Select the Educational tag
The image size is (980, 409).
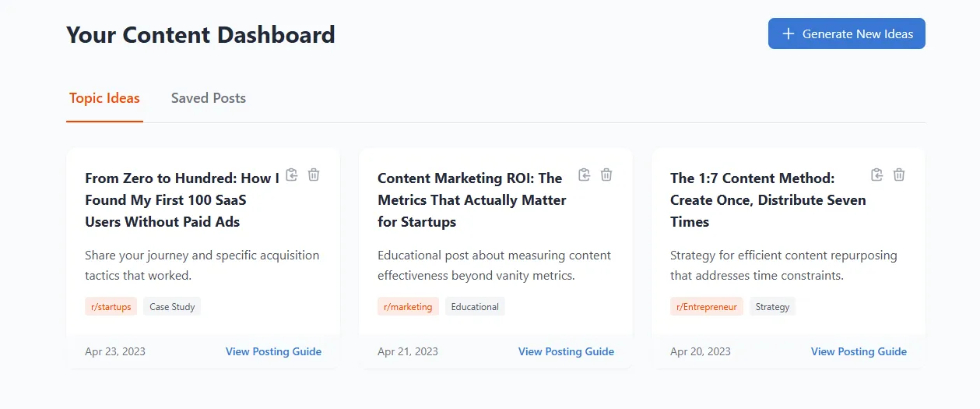[475, 306]
